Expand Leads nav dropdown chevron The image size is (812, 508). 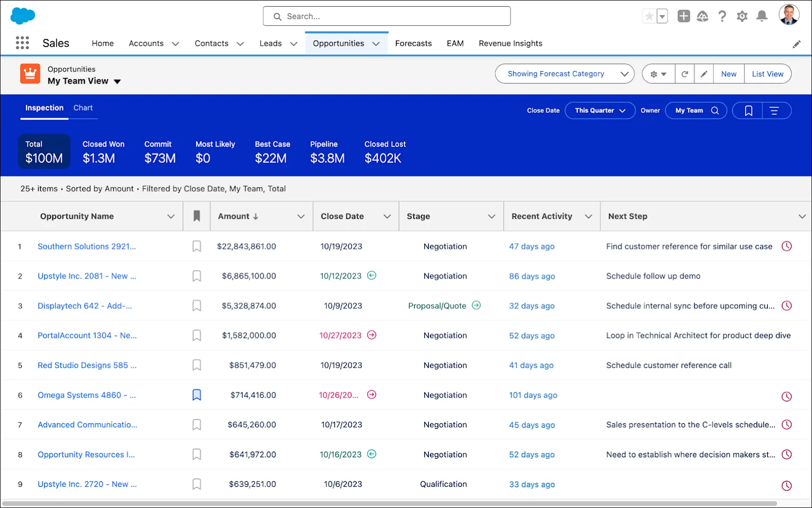(x=293, y=44)
